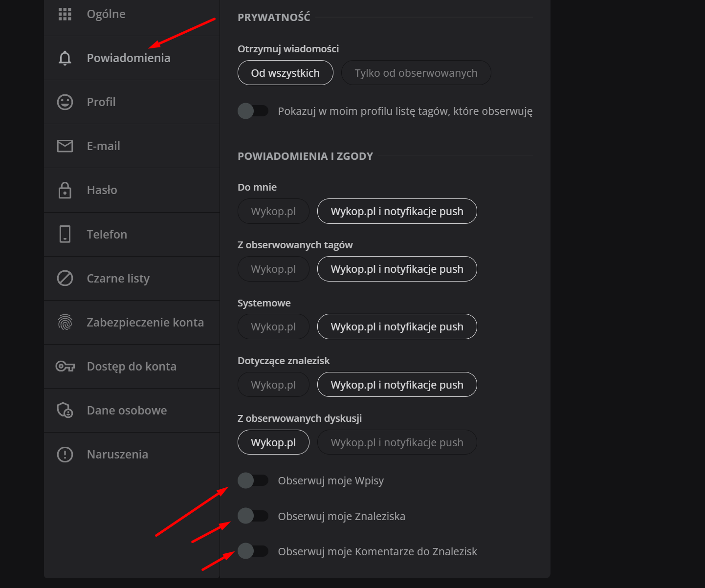The height and width of the screenshot is (588, 705).
Task: Click the shield Dane osobowe icon
Action: coord(65,410)
